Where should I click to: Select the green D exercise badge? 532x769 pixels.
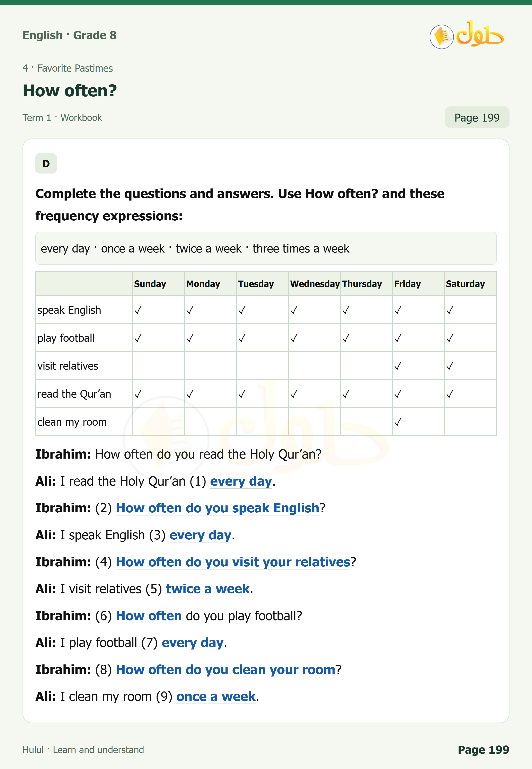(46, 163)
